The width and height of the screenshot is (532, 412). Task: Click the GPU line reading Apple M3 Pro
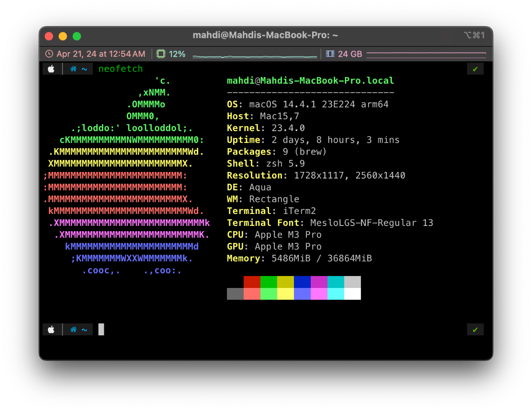274,246
